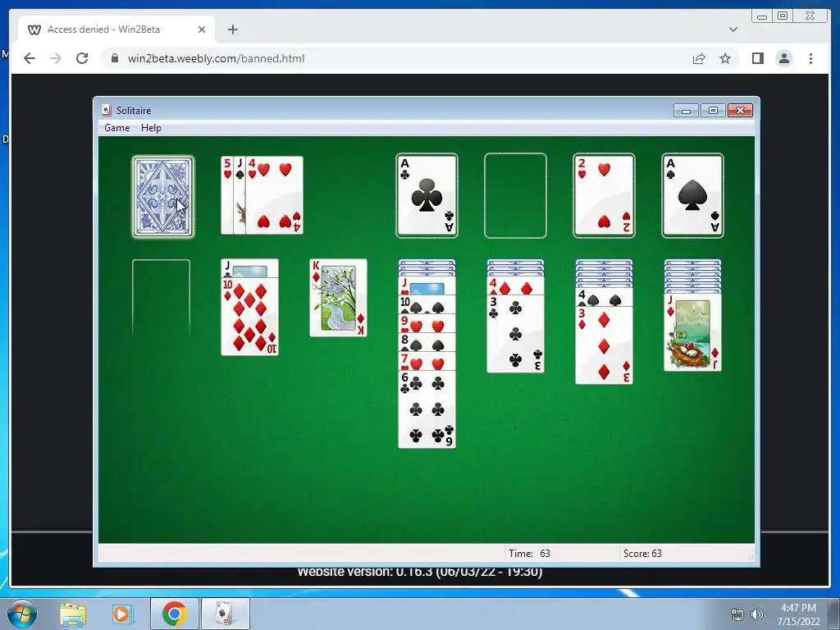The height and width of the screenshot is (630, 840).
Task: Select the 4 of hearts waste card
Action: point(274,195)
